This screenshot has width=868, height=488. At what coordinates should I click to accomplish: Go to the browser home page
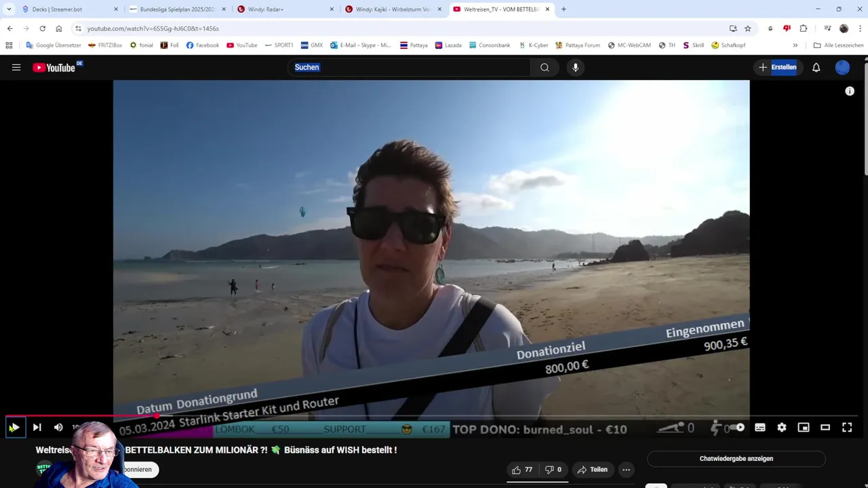[59, 28]
